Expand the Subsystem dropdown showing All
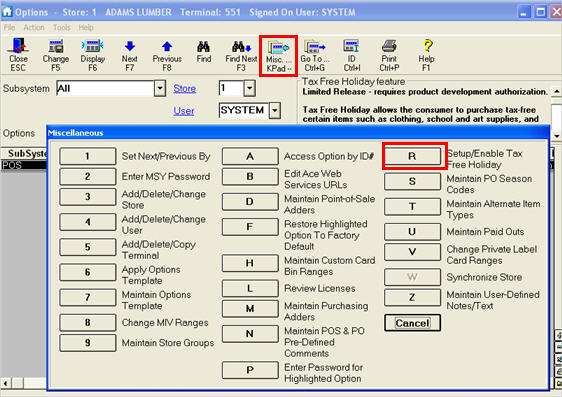This screenshot has width=562, height=397. [x=160, y=88]
